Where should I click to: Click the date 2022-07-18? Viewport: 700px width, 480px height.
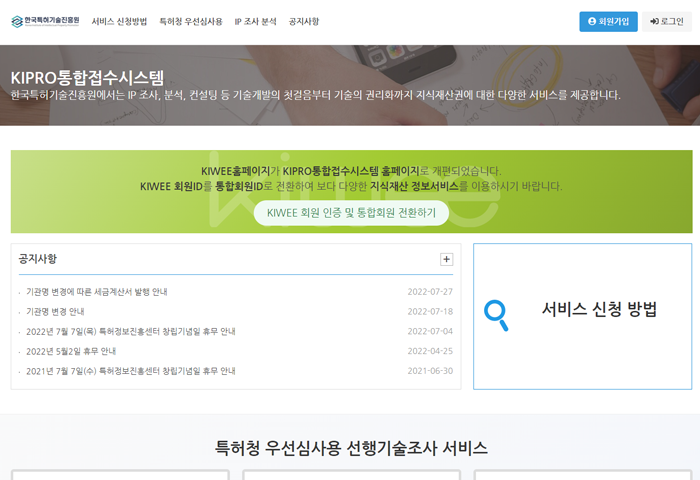(x=430, y=311)
